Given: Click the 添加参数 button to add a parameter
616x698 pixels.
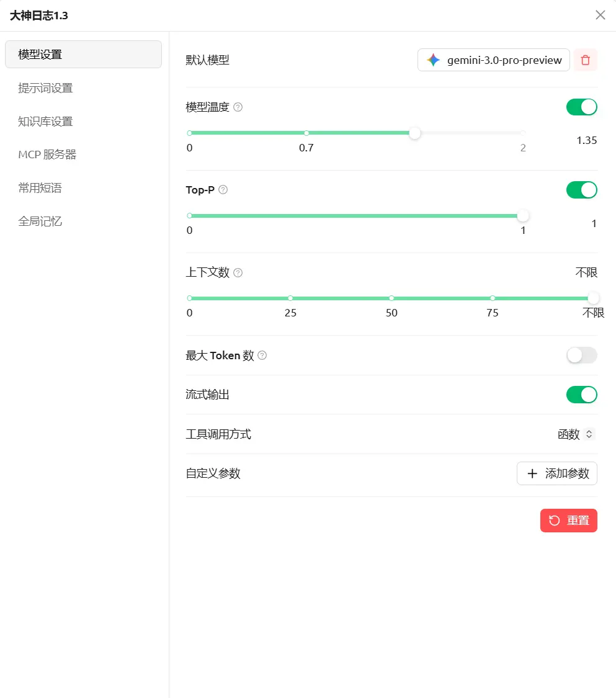Looking at the screenshot, I should [556, 473].
